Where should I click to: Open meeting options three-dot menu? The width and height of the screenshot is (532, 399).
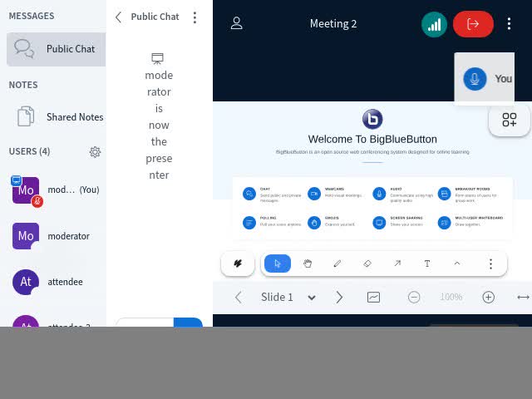click(x=509, y=24)
